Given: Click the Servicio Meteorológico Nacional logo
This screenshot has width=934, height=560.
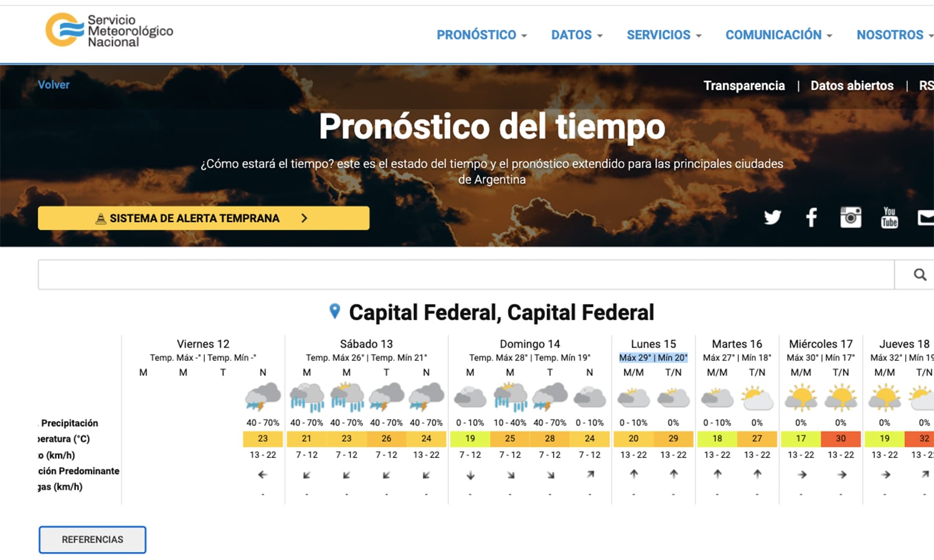Looking at the screenshot, I should 110,30.
